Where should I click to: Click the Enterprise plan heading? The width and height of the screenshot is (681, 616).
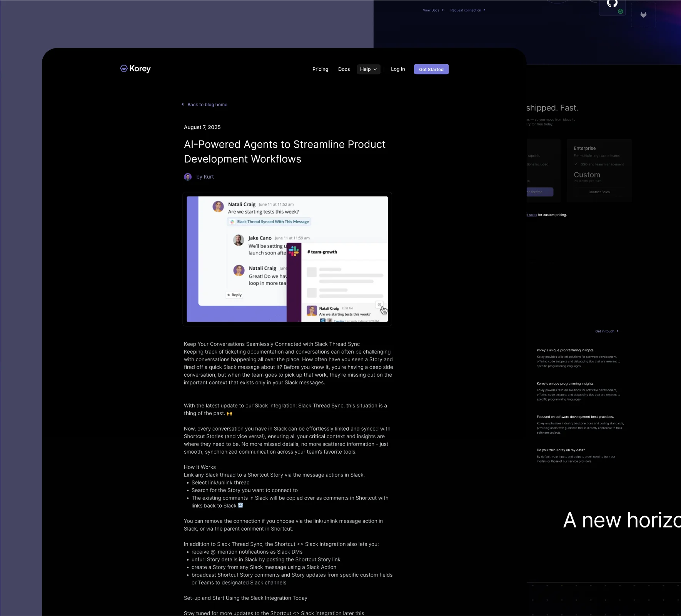coord(584,148)
